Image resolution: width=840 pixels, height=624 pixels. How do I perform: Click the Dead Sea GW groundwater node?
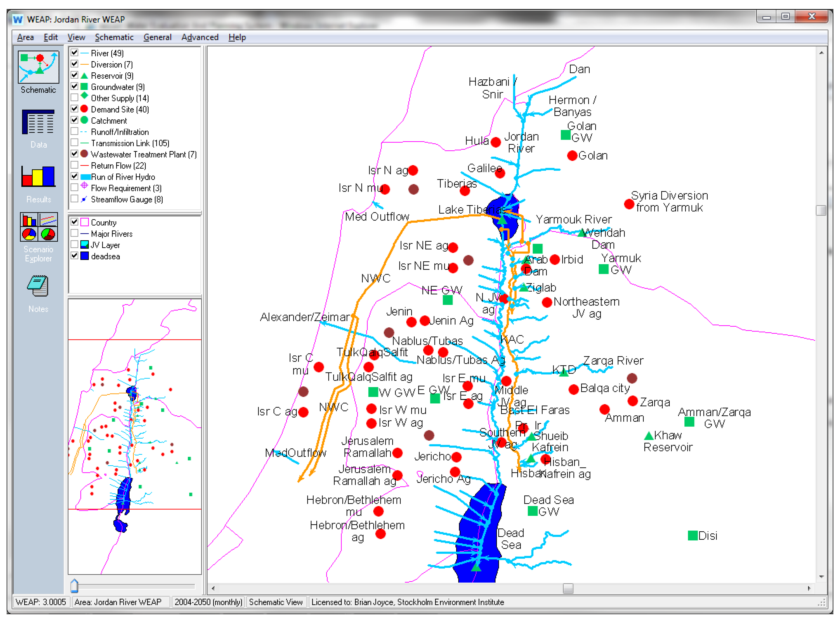[x=532, y=511]
